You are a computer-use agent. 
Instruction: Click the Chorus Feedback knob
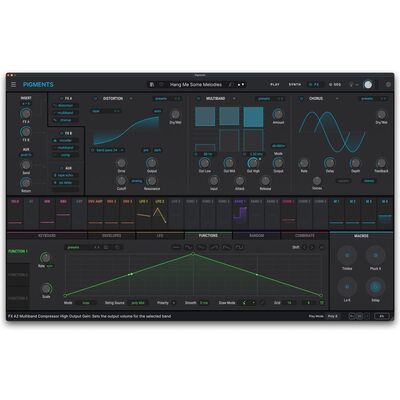[381, 163]
